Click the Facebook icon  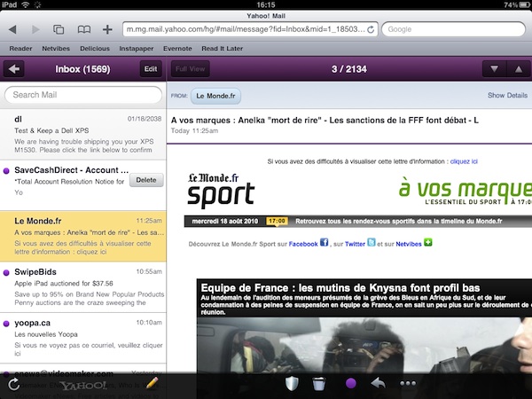(324, 243)
